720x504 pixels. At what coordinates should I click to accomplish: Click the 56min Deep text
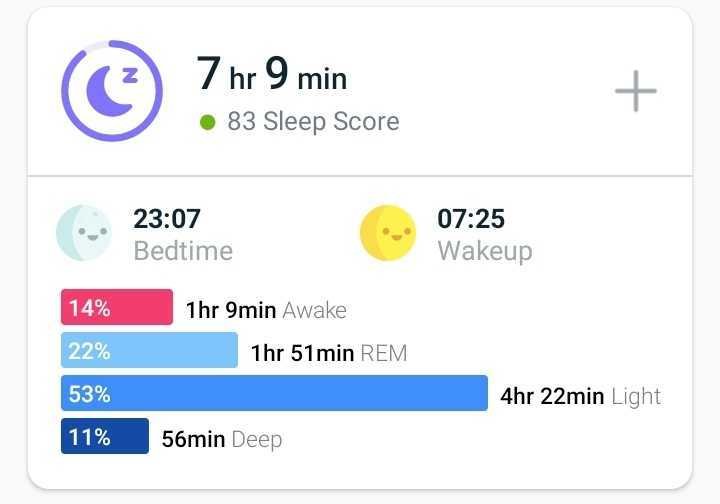(x=222, y=440)
